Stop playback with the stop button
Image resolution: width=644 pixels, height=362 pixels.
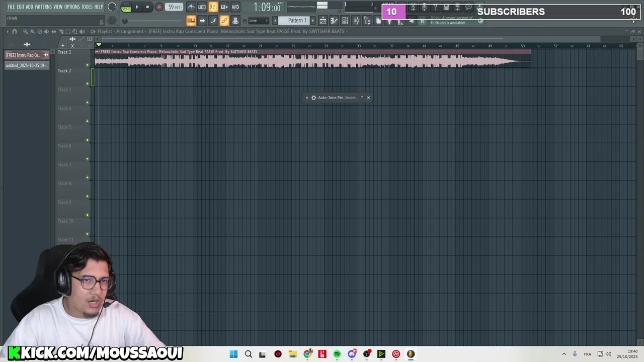coord(147,7)
